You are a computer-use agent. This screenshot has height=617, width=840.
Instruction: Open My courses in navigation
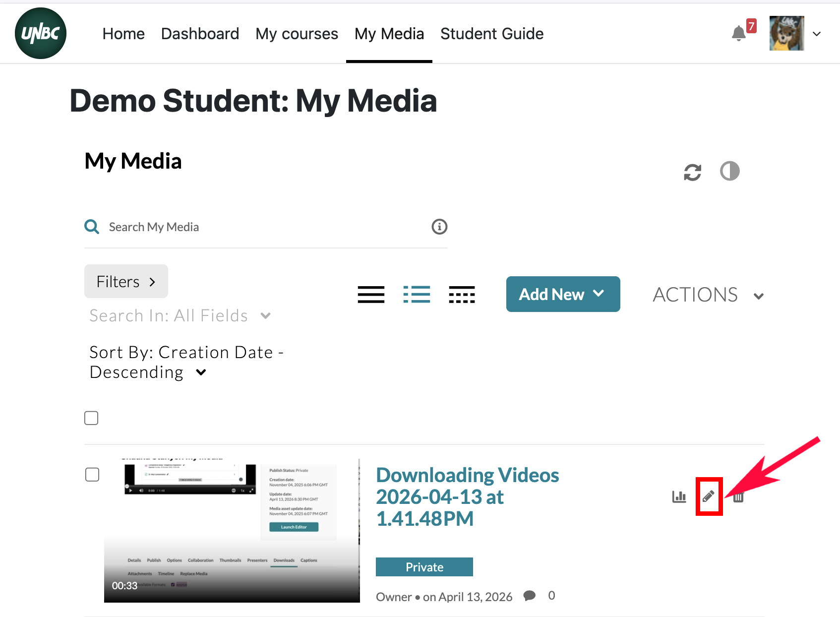tap(297, 34)
